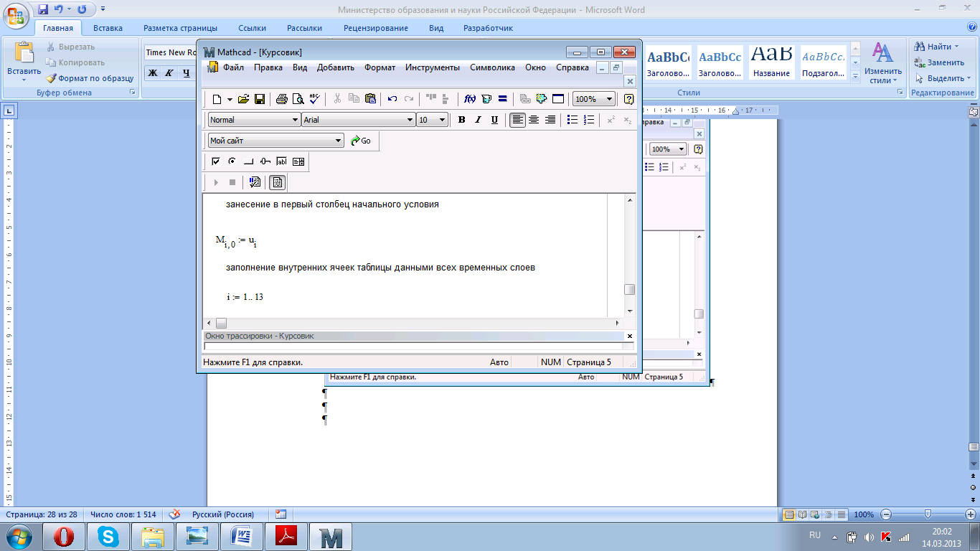Screen dimensions: 980x551
Task: Click Найти in Word's editing group
Action: coord(937,47)
